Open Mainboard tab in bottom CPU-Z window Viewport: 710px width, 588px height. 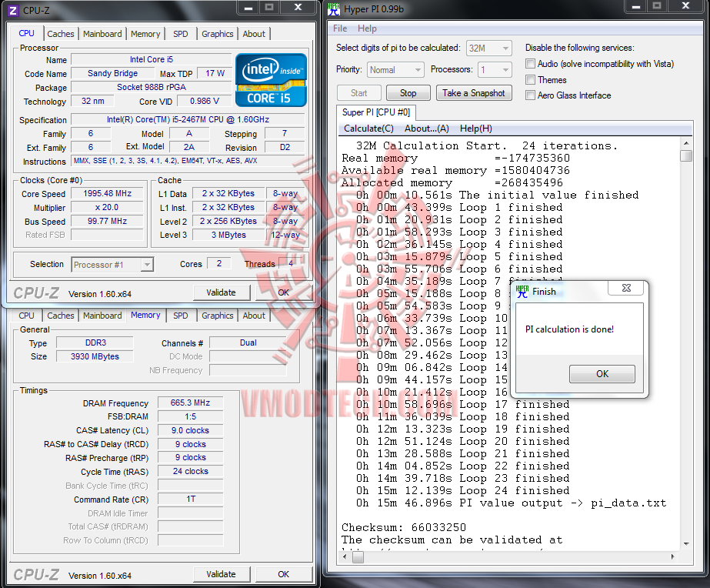(102, 316)
